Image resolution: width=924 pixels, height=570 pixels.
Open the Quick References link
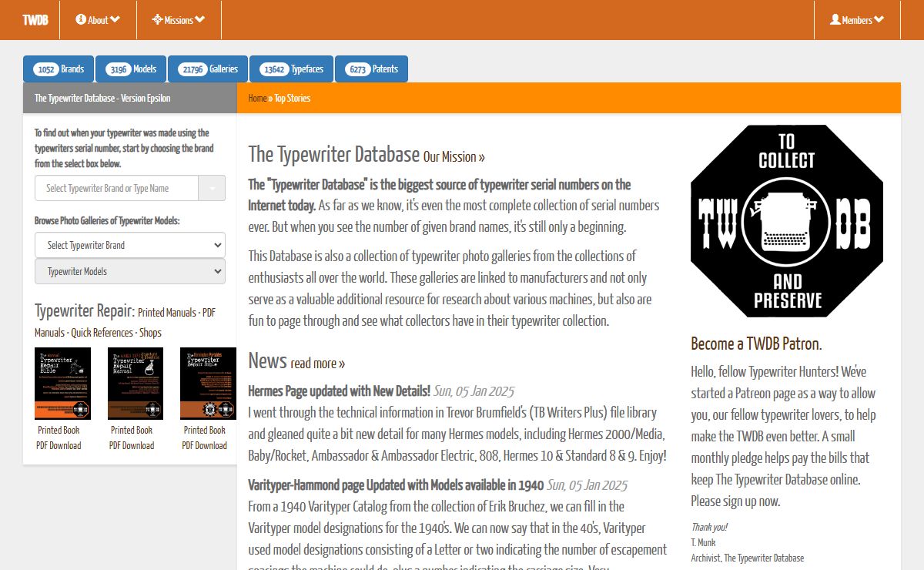102,333
